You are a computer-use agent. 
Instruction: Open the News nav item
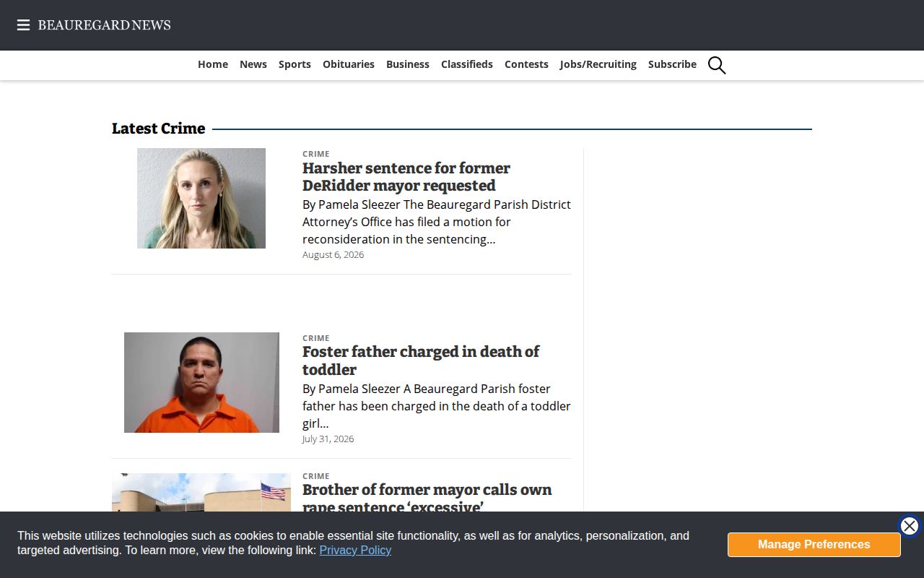coord(253,64)
